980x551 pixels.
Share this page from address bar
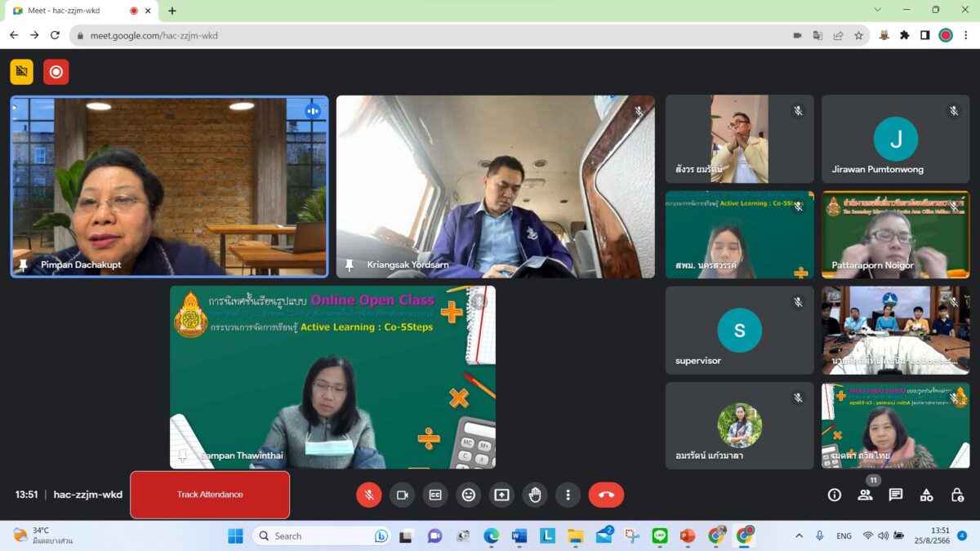pos(838,35)
